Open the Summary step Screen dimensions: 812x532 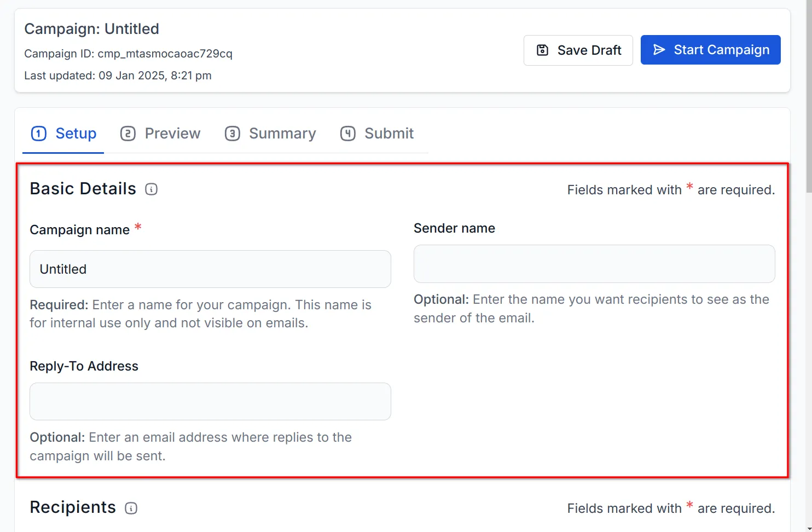(283, 133)
